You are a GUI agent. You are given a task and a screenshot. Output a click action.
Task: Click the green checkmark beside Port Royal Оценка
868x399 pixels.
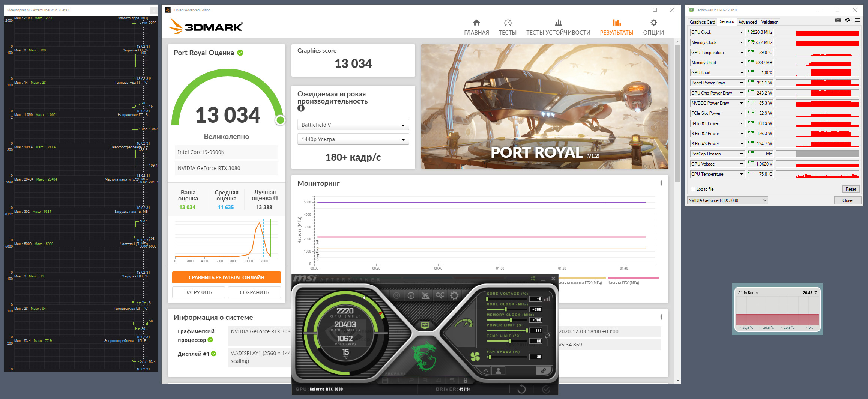coord(240,53)
